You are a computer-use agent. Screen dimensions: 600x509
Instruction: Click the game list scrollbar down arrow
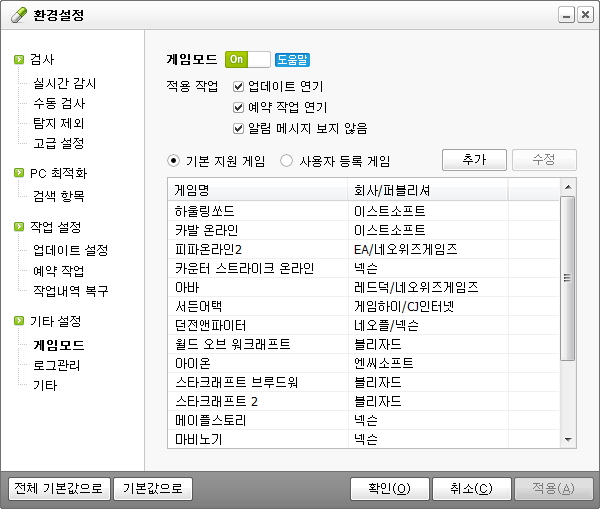(568, 439)
